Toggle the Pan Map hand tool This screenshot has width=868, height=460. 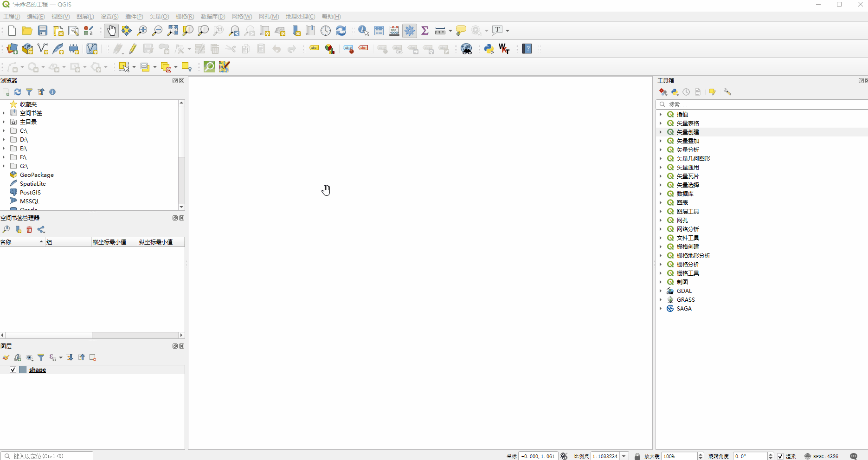pyautogui.click(x=111, y=31)
